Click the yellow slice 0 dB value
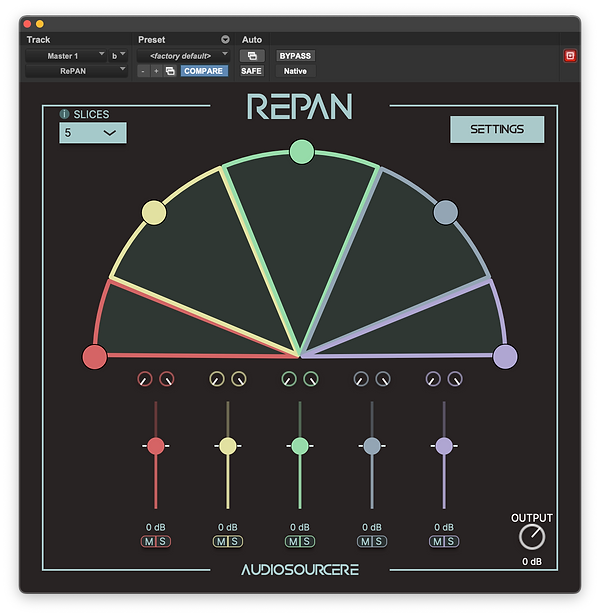The height and width of the screenshot is (616, 600). click(228, 527)
